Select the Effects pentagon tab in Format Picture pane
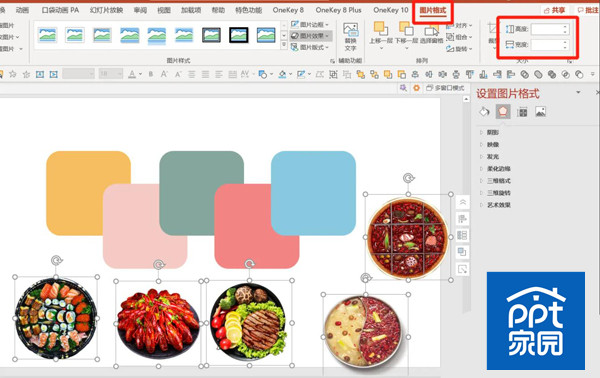The width and height of the screenshot is (600, 378). 503,112
